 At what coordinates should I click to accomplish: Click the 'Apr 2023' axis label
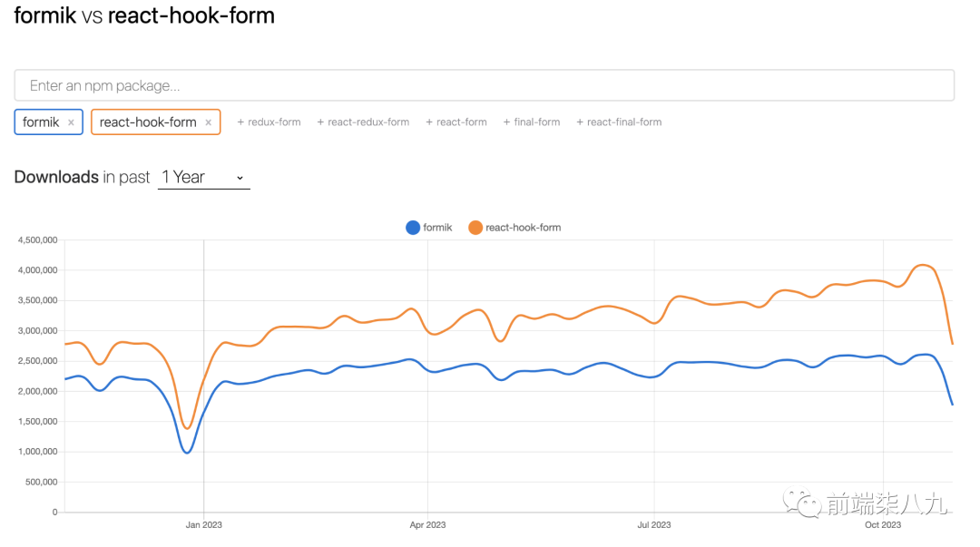[x=427, y=525]
